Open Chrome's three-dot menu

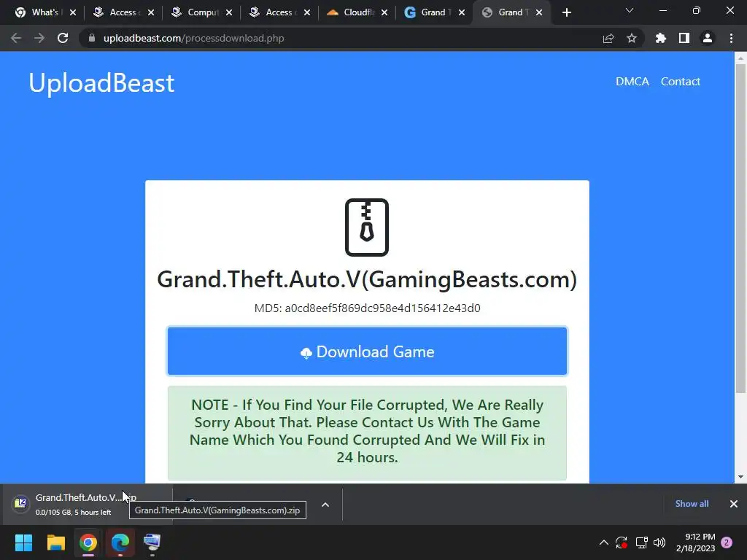pyautogui.click(x=731, y=38)
